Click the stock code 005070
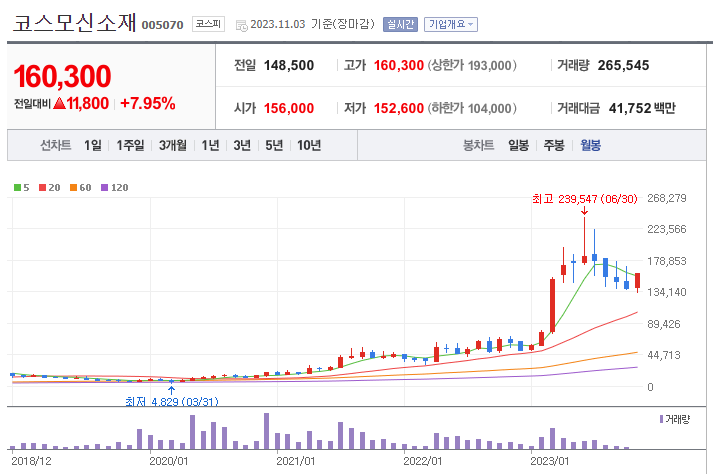The height and width of the screenshot is (474, 713). click(x=162, y=25)
